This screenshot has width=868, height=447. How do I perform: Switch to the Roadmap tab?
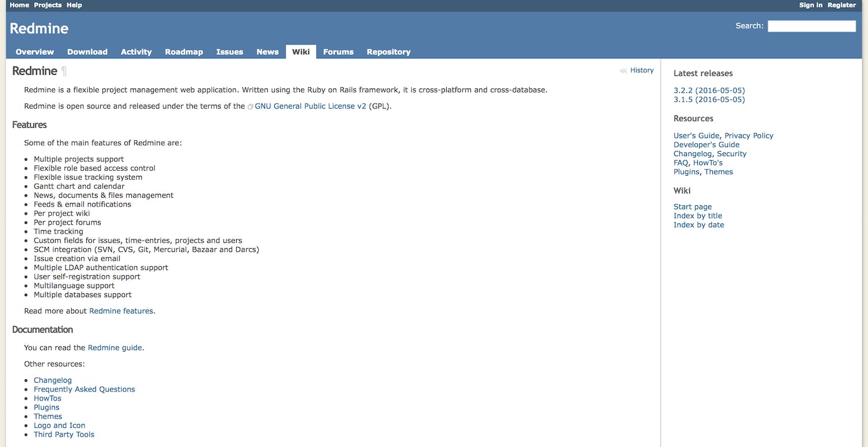point(183,52)
